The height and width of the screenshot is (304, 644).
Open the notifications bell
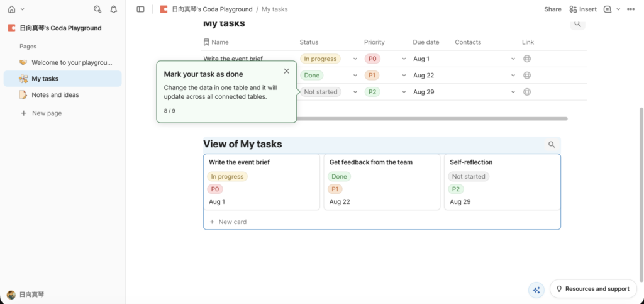pyautogui.click(x=113, y=9)
